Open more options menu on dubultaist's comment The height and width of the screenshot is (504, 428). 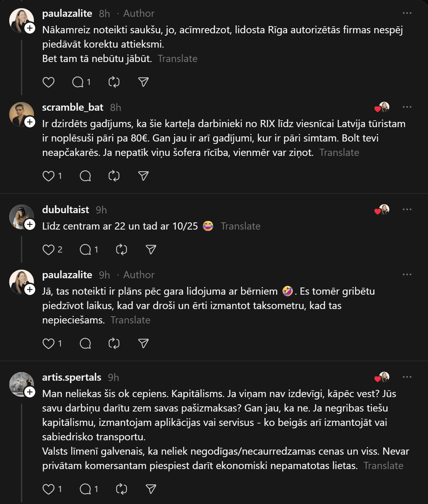click(407, 210)
